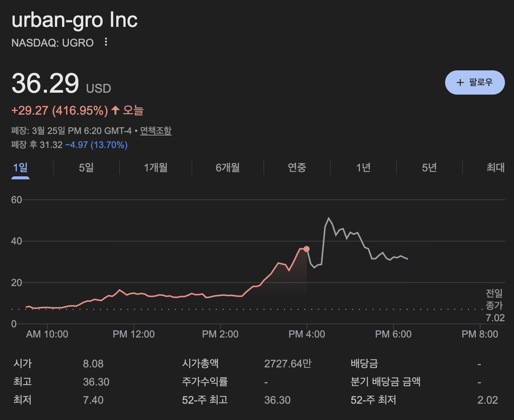Viewport: 514px width, 420px height.
Task: Click the 52-주 최저 value 2.02
Action: click(x=488, y=400)
